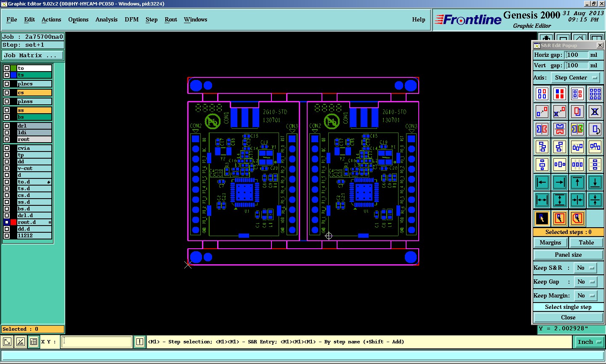Click the X Y coordinate input field
606x364 pixels.
97,342
